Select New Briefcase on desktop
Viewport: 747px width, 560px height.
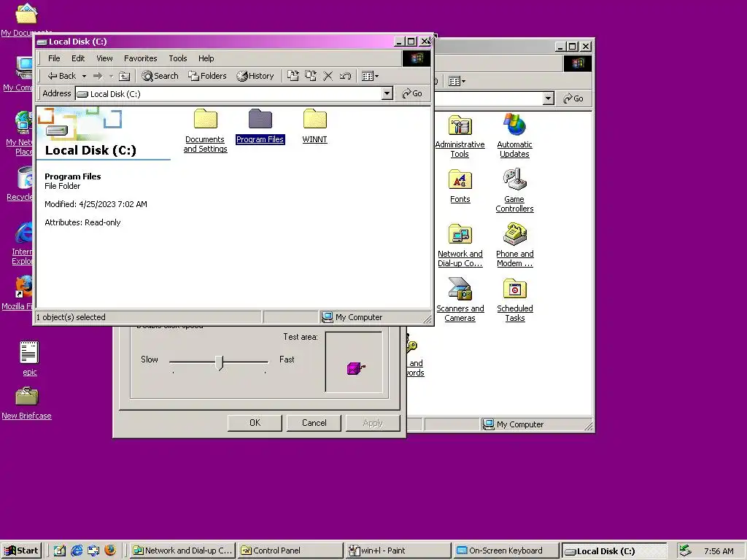pos(27,403)
